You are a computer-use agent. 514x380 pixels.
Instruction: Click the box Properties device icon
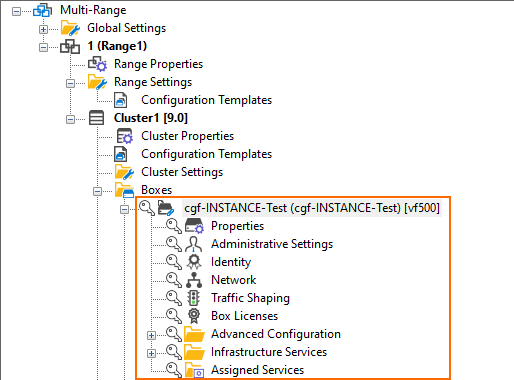194,226
